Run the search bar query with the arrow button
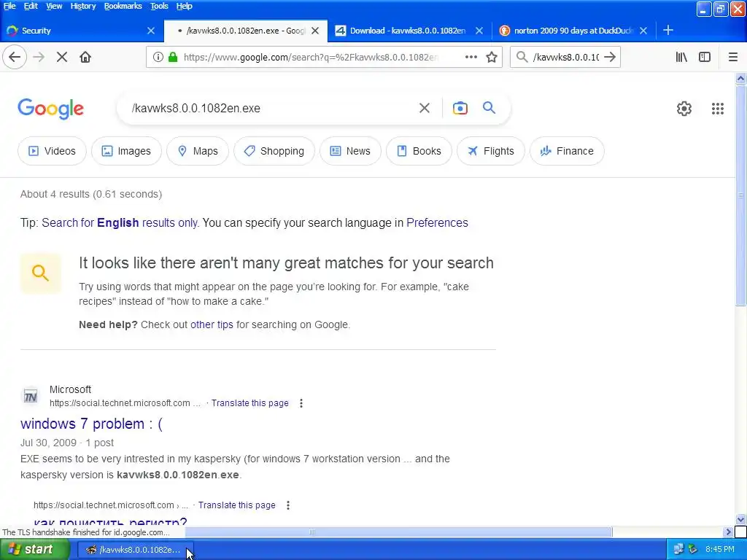The image size is (747, 560). click(x=609, y=57)
